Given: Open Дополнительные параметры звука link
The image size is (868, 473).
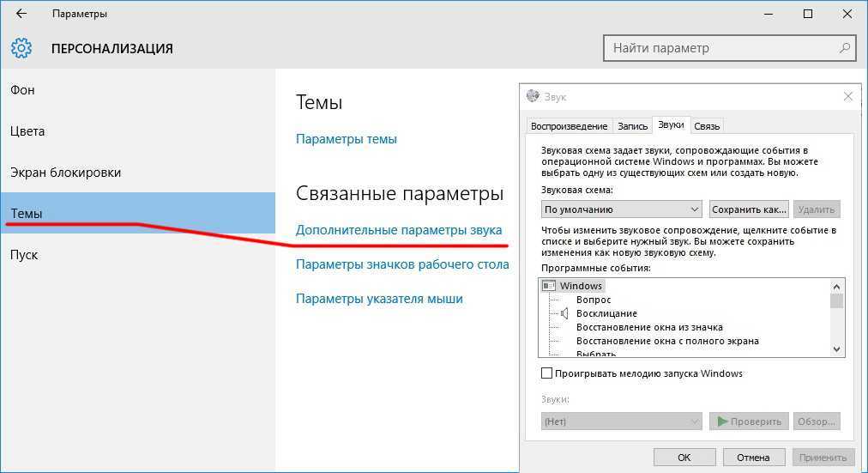Looking at the screenshot, I should [399, 230].
